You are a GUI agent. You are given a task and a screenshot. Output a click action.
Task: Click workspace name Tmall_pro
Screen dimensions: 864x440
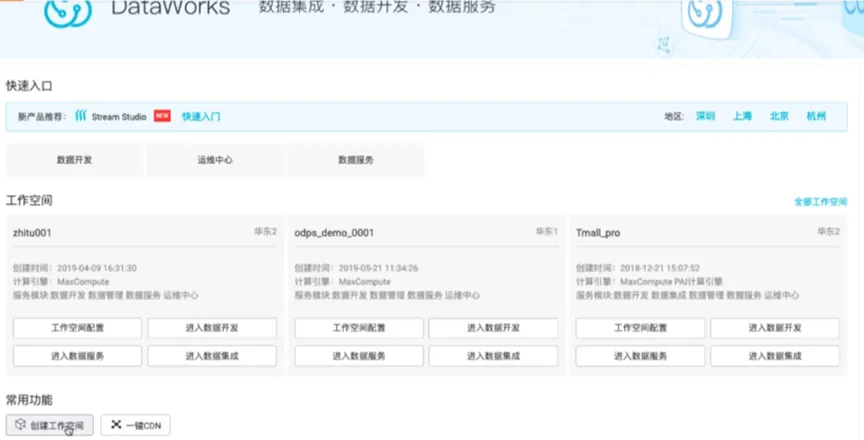(x=598, y=232)
